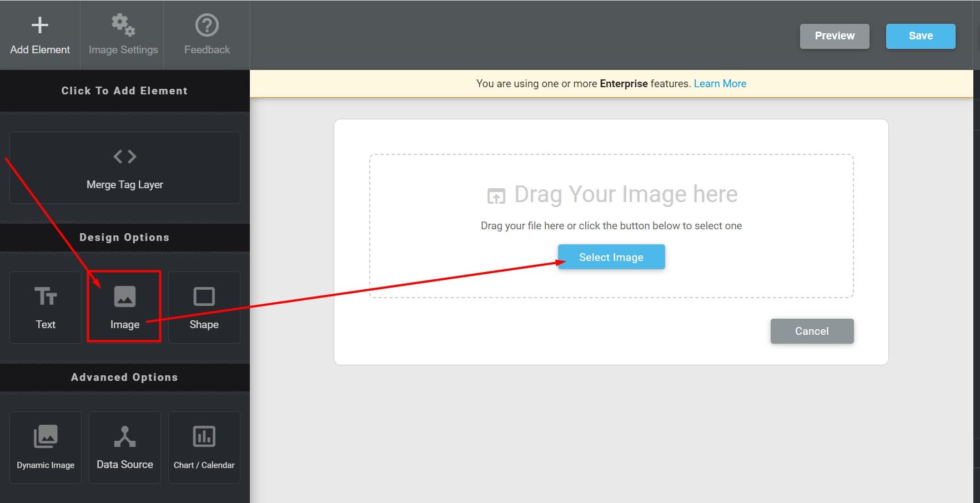Click the Advanced Options section header
This screenshot has width=980, height=503.
(x=124, y=378)
